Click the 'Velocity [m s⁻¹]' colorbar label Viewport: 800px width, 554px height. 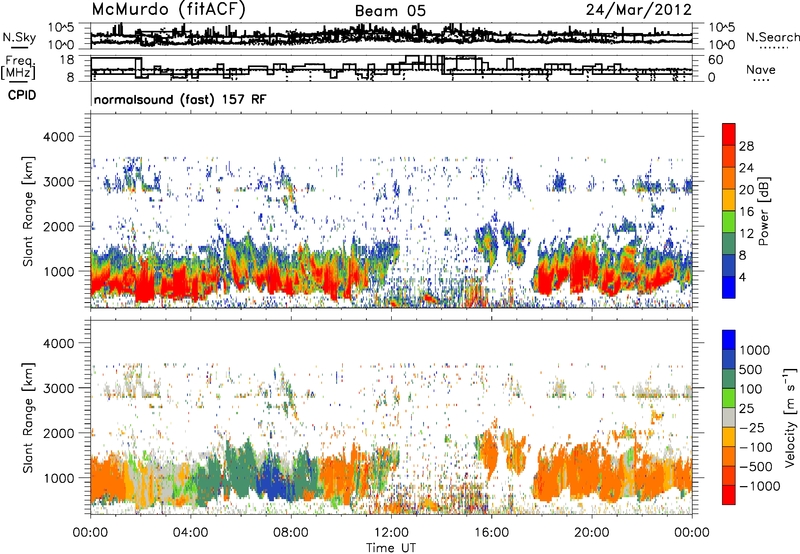click(790, 417)
